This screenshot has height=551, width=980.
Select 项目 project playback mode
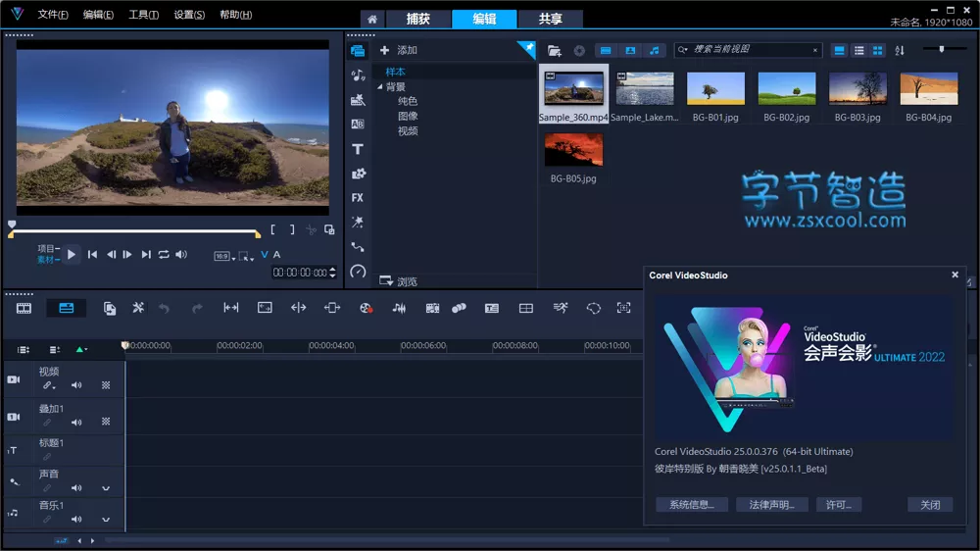47,248
